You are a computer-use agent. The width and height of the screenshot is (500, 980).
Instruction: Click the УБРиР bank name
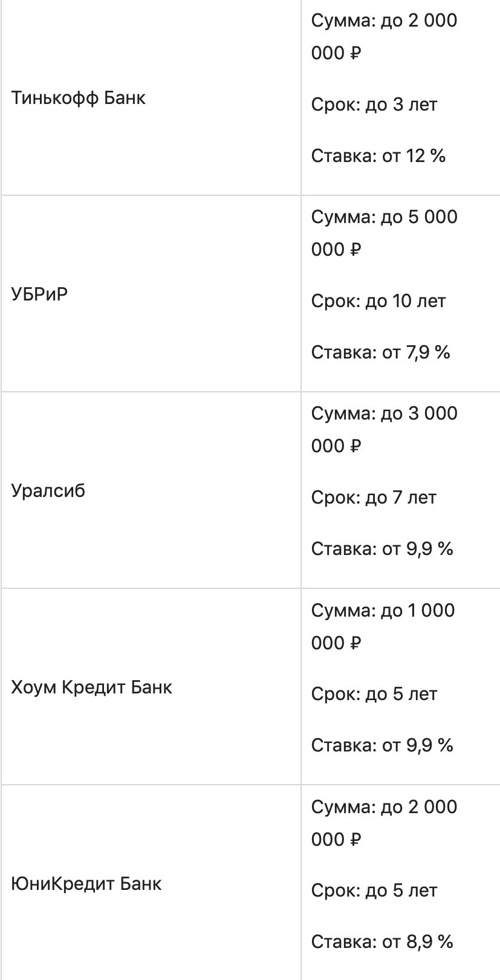pos(40,294)
